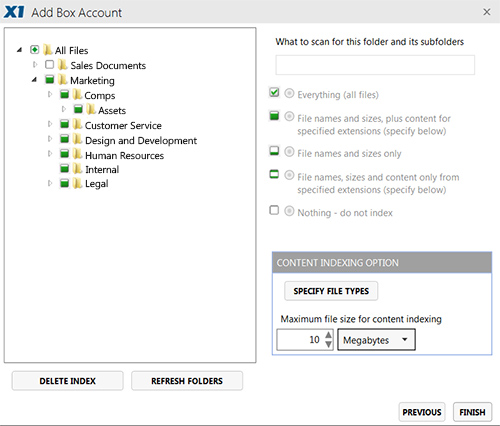Click the Customer Service folder icon

77,124
